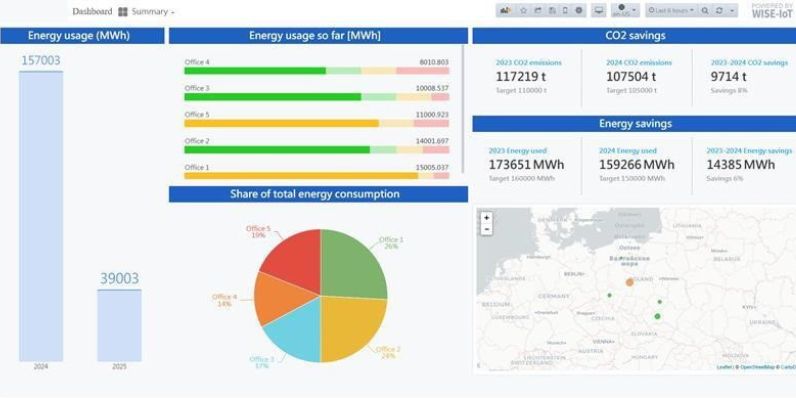Open the Last 6 hours time range picker
796x398 pixels.
671,10
